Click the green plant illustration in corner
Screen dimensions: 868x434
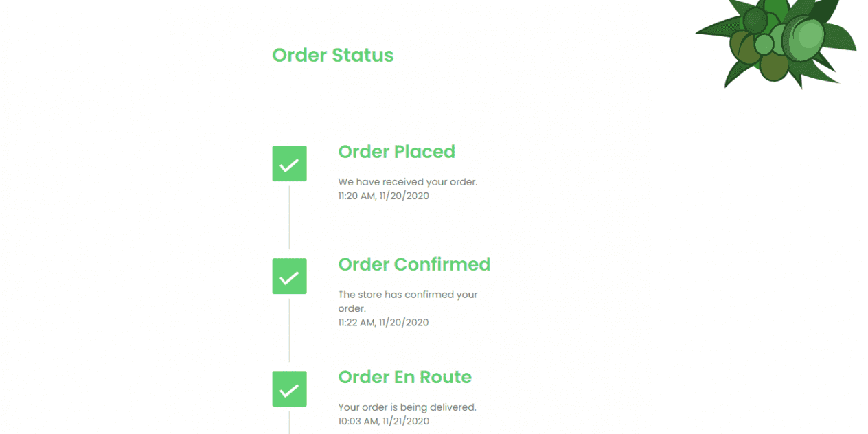tap(777, 41)
